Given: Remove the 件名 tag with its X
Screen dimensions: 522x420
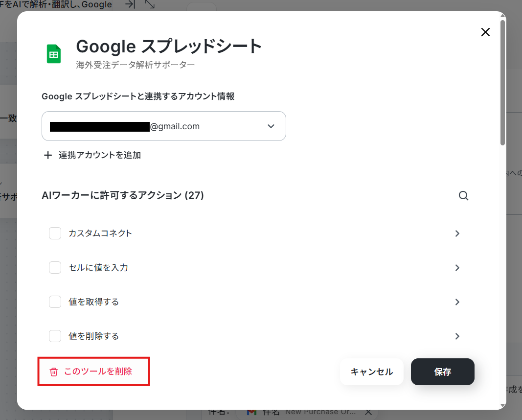Looking at the screenshot, I should [368, 412].
